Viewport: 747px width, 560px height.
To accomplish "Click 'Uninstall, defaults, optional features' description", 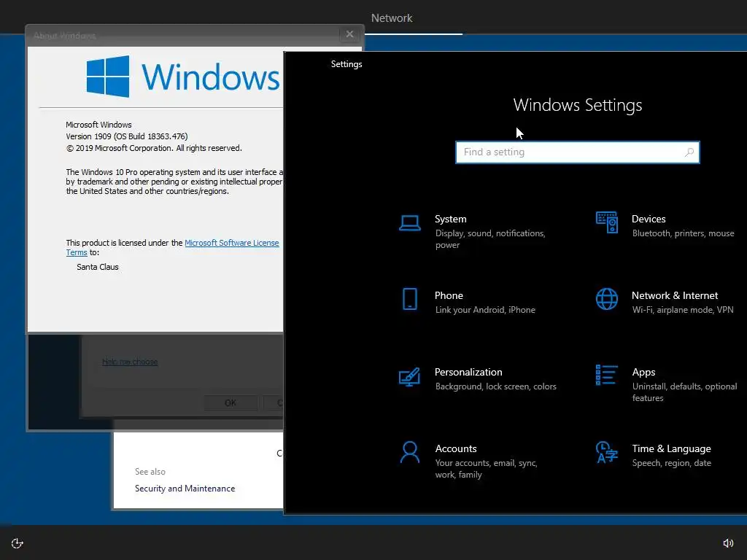I will click(684, 392).
